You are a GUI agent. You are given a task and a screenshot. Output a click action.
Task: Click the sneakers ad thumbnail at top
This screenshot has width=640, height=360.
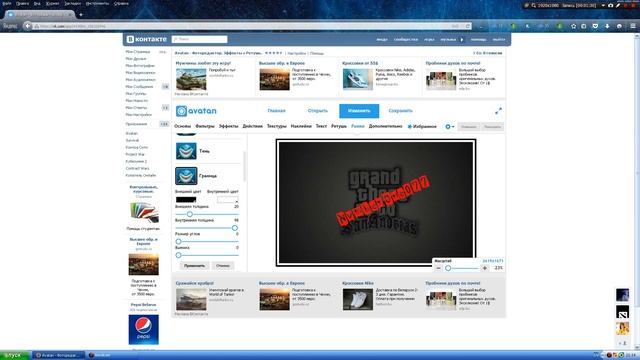358,79
